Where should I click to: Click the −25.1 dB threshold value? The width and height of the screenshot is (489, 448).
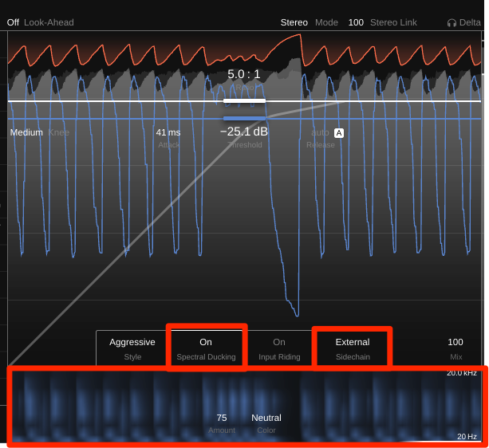(x=244, y=132)
